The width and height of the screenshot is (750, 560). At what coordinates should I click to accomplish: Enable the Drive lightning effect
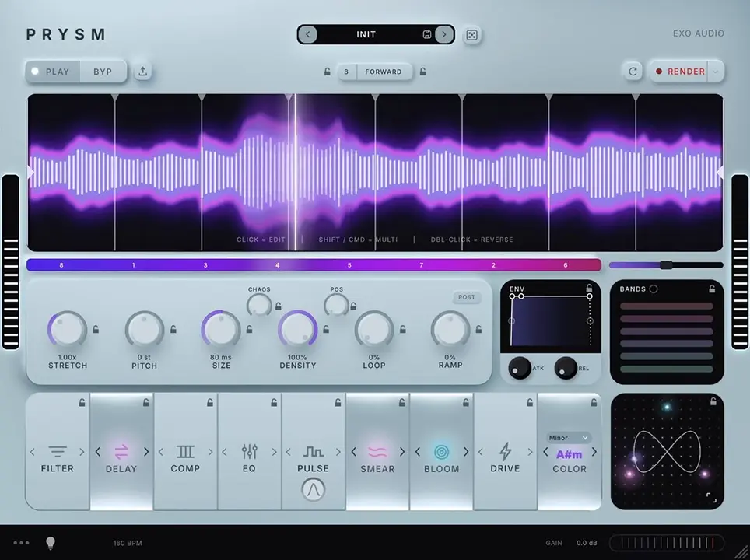tap(505, 451)
